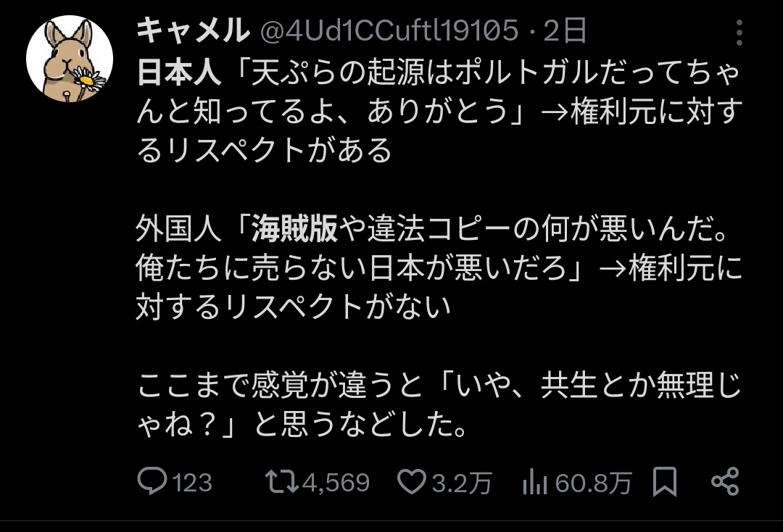Open tweet via the ここまで感覚が違うと paragraph
The height and width of the screenshot is (532, 783).
[439, 405]
